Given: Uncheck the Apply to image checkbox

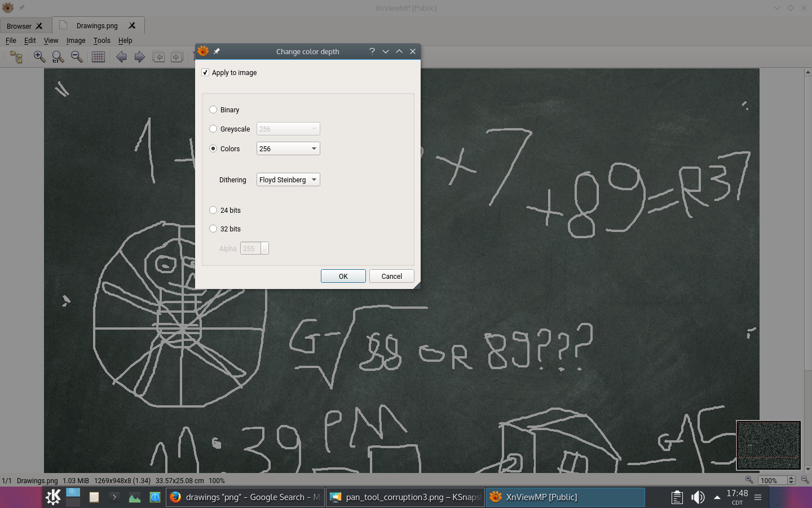Looking at the screenshot, I should click(205, 73).
